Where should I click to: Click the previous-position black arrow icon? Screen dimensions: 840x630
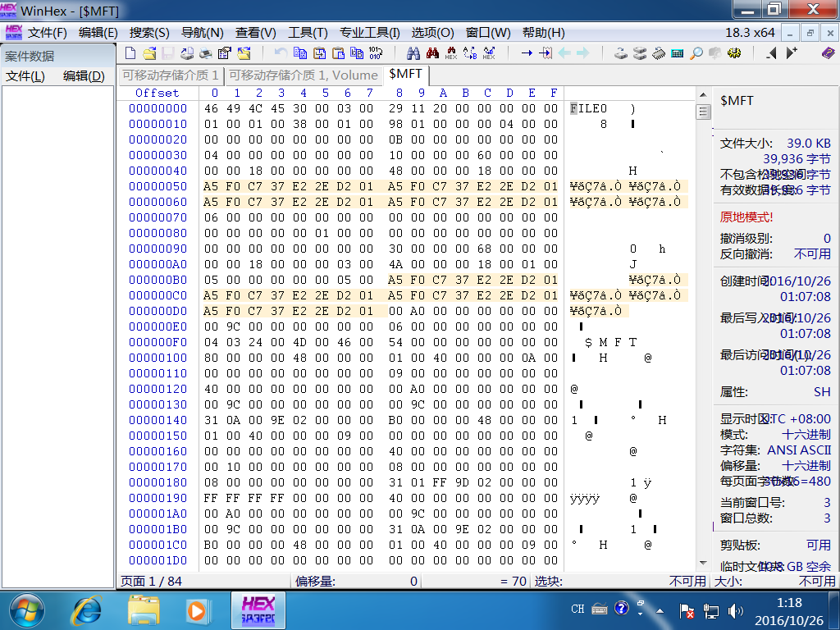point(771,53)
